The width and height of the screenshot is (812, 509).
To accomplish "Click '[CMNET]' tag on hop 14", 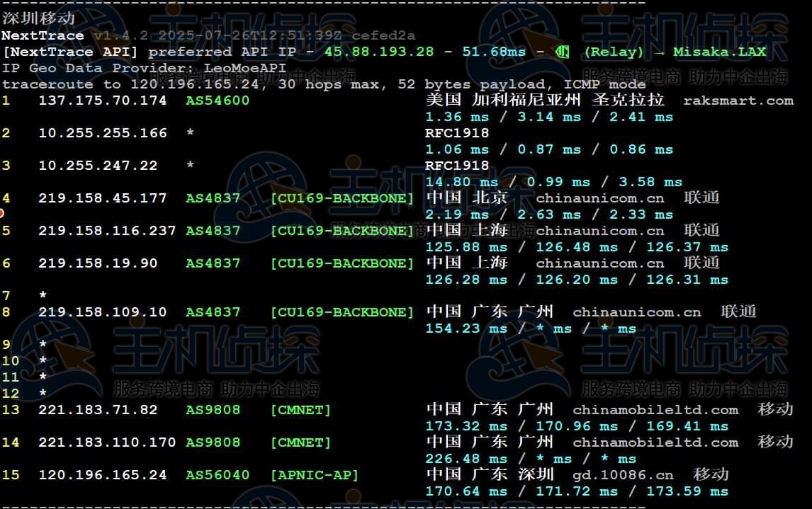I will [300, 442].
